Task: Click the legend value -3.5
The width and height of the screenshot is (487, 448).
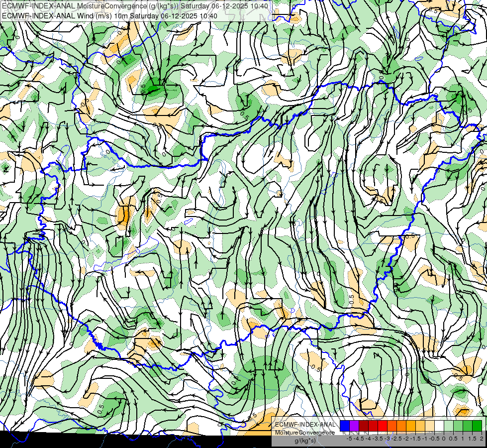Action: (x=378, y=439)
